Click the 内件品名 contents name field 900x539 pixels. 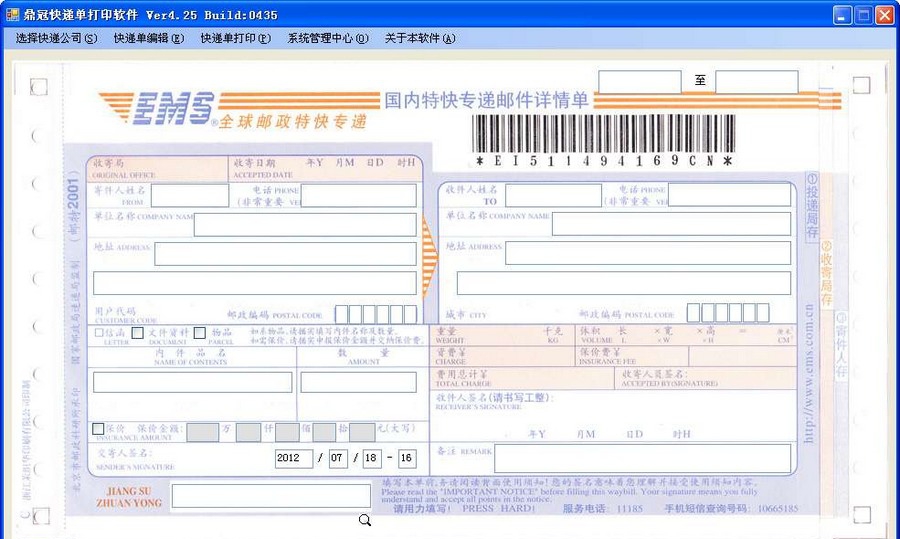(x=193, y=383)
